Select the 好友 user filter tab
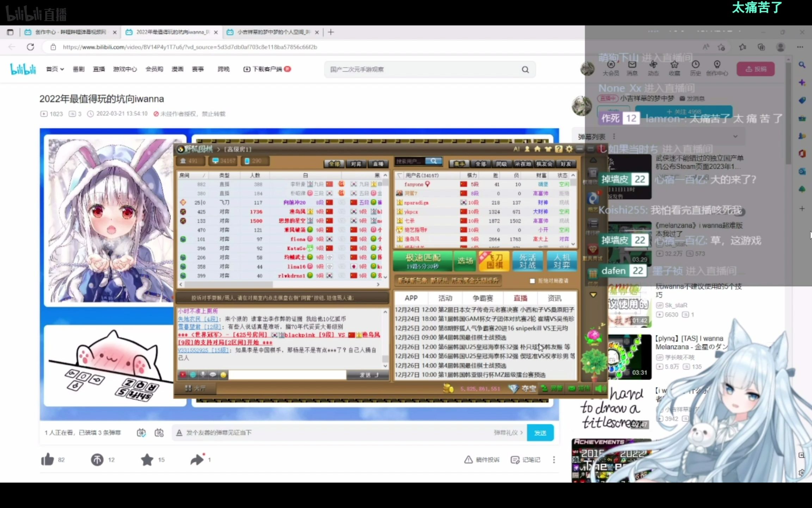 (565, 164)
